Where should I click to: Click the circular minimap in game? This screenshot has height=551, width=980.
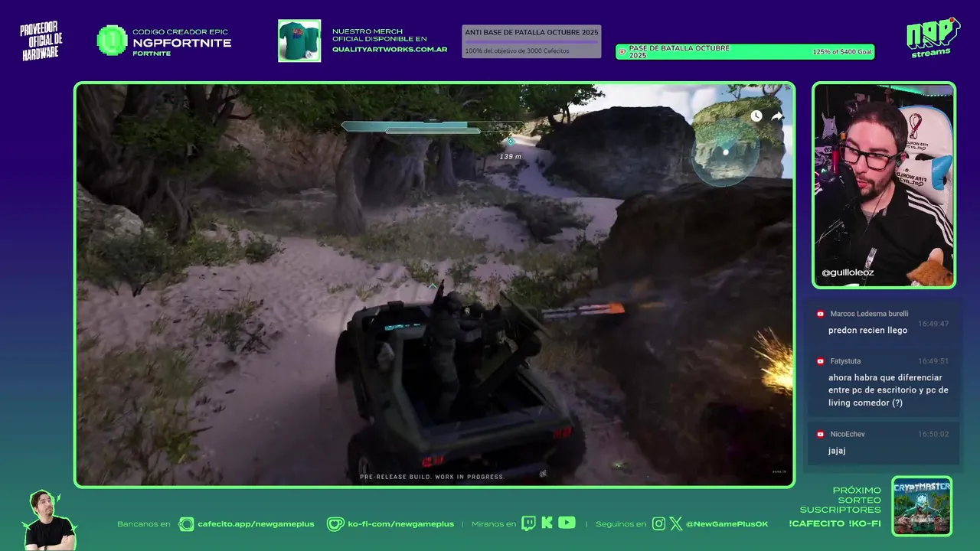[x=726, y=152]
